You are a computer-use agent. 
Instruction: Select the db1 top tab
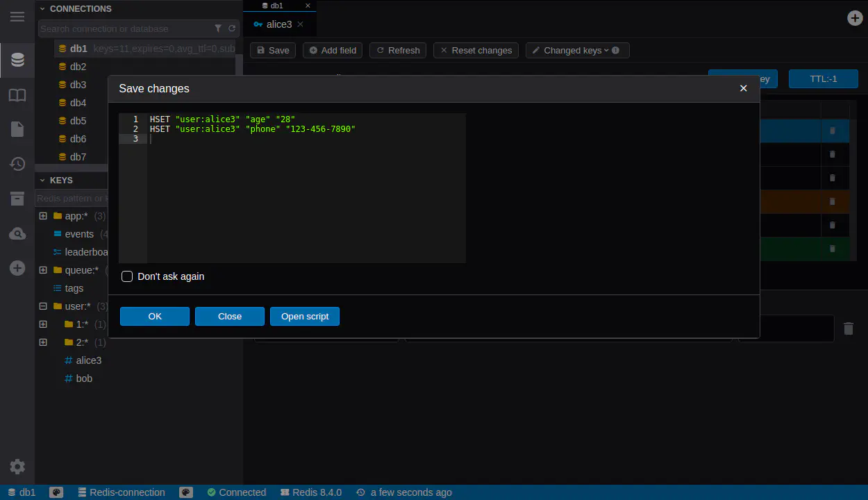tap(276, 6)
